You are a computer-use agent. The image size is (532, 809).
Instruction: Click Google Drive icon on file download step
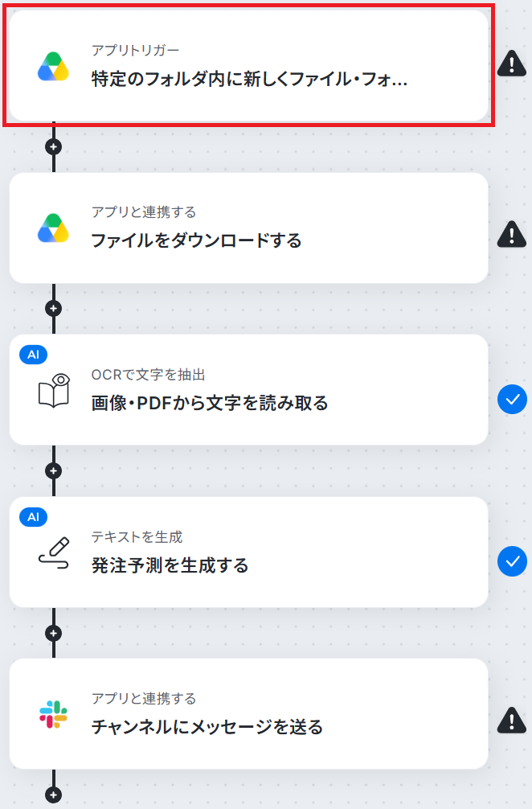coord(53,228)
